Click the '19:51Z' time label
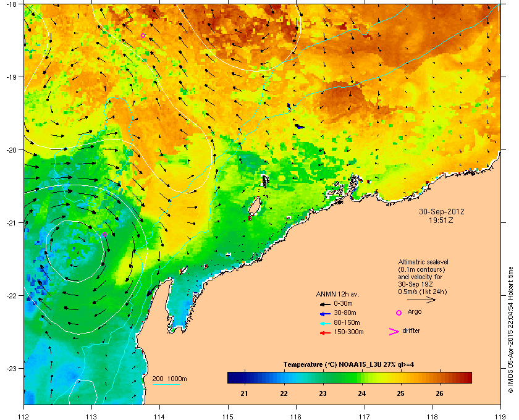Viewport: 519px width, 420px height. (x=441, y=220)
